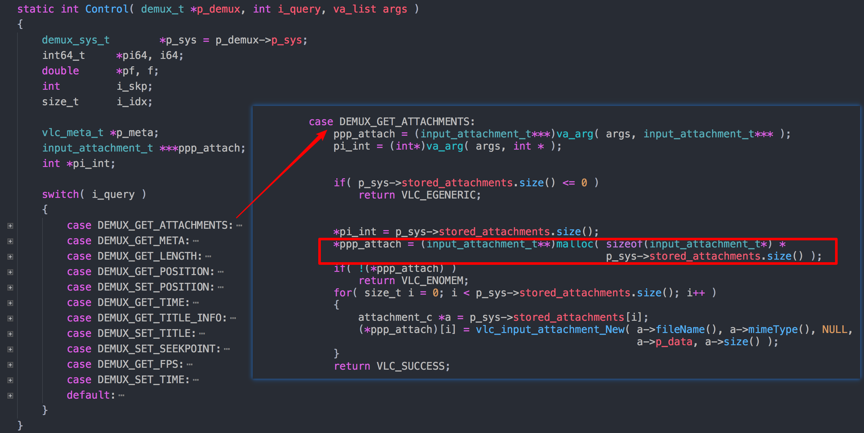The height and width of the screenshot is (433, 864).
Task: Expand the folded default case
Action: pos(10,396)
